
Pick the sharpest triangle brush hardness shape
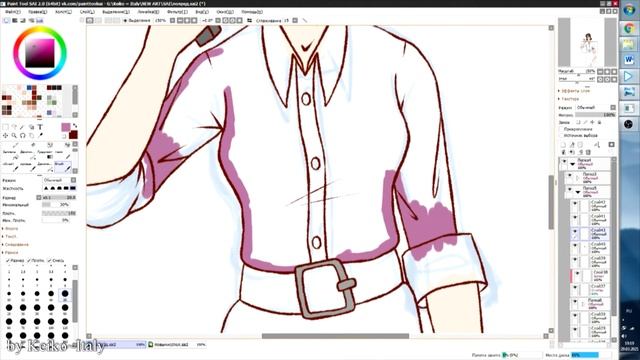tap(46, 188)
